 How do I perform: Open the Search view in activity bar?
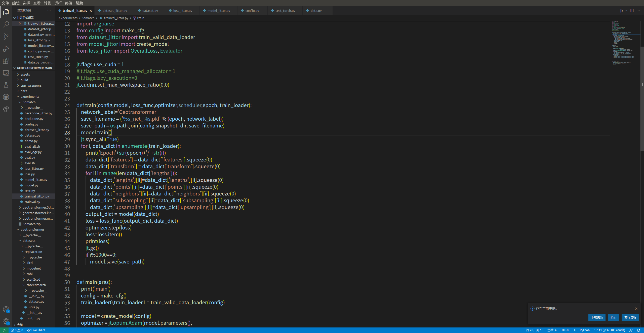click(x=6, y=24)
